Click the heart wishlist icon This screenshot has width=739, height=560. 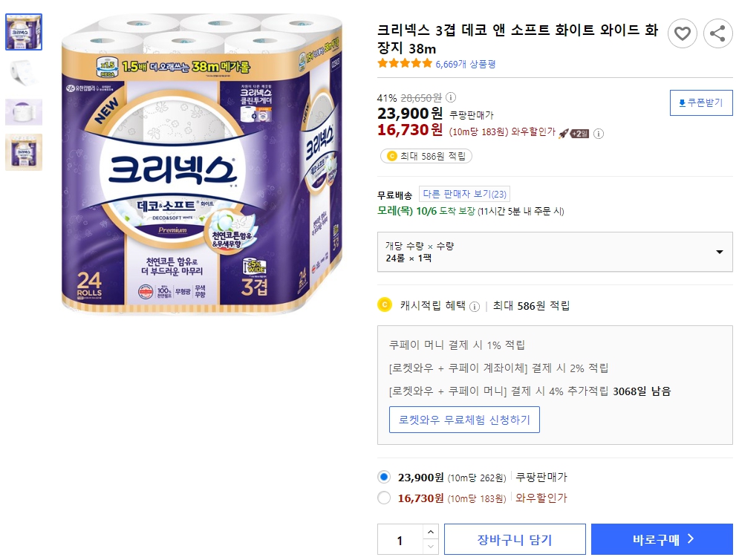(683, 33)
